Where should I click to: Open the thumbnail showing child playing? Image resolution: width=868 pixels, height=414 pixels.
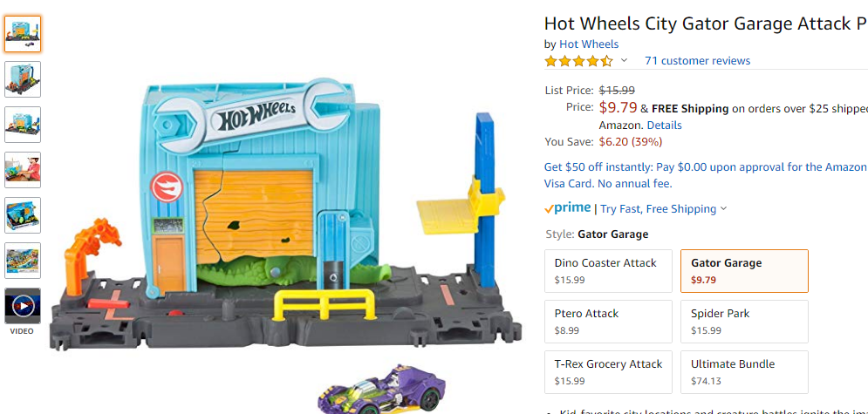coord(23,170)
